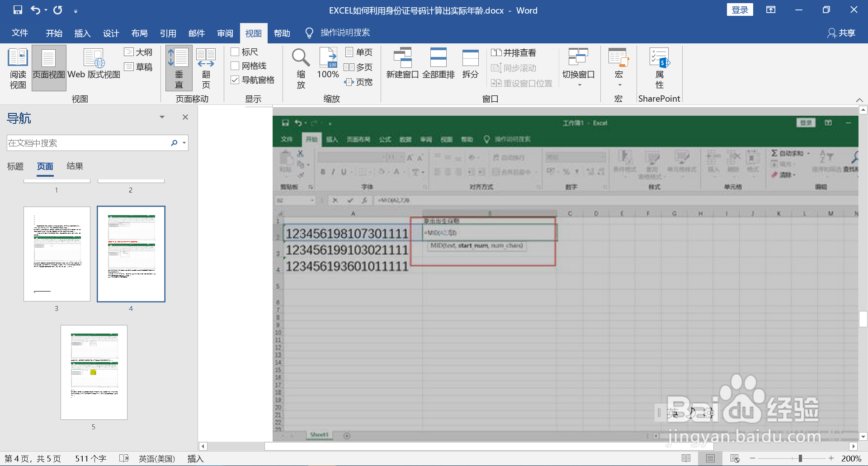Open search options dropdown in navigation pane
868x466 pixels.
click(184, 143)
